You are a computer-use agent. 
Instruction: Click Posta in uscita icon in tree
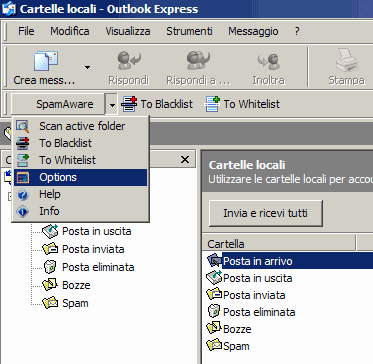(50, 231)
